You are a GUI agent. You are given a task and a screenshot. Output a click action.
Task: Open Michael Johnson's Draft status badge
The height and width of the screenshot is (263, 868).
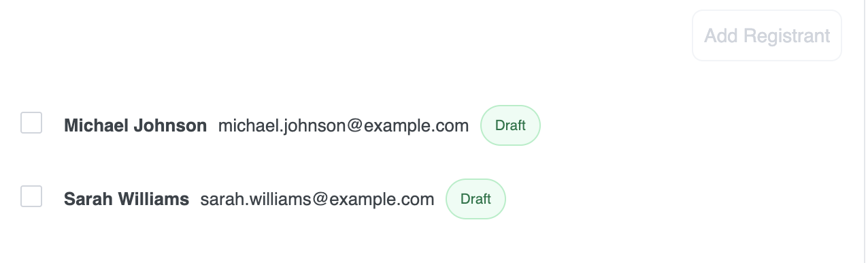click(510, 125)
